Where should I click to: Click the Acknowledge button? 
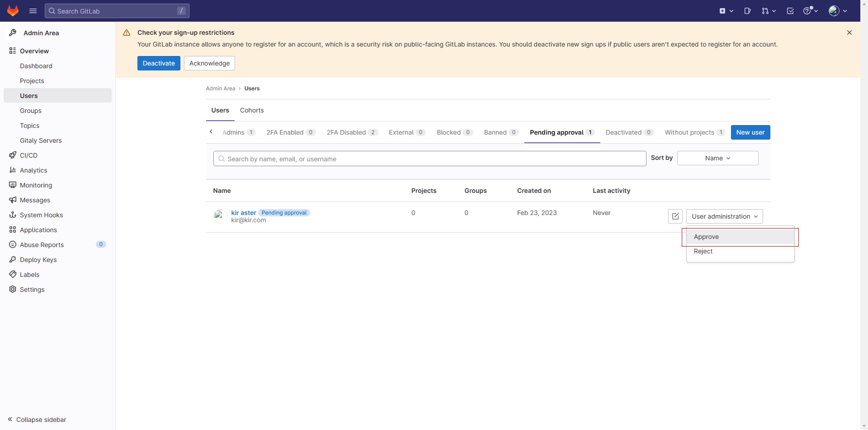tap(209, 63)
